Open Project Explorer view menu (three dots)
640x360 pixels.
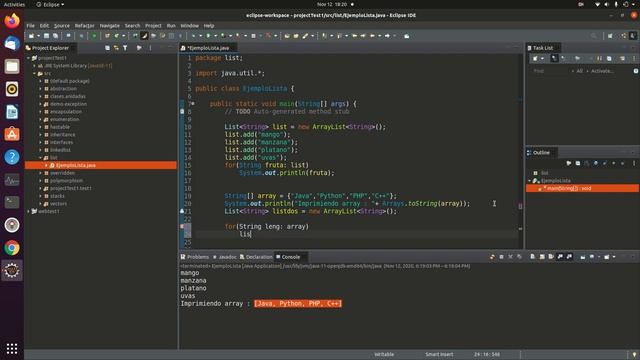tap(150, 48)
